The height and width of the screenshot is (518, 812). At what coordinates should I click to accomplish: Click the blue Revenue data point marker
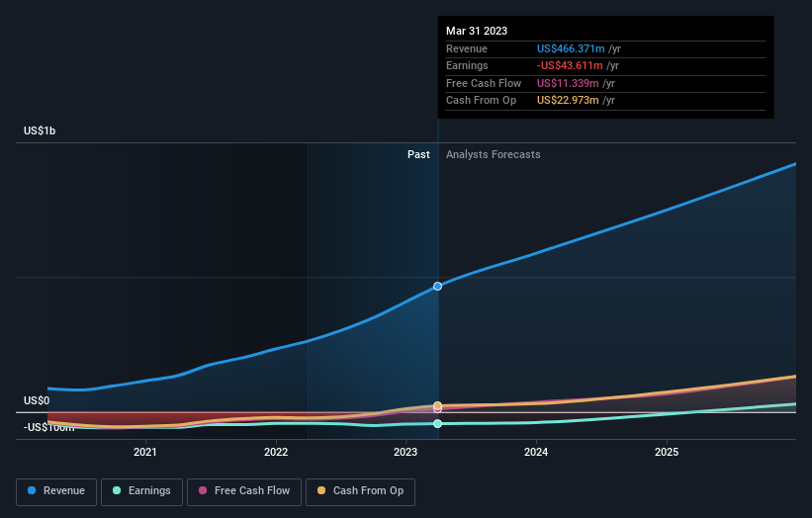click(x=437, y=286)
